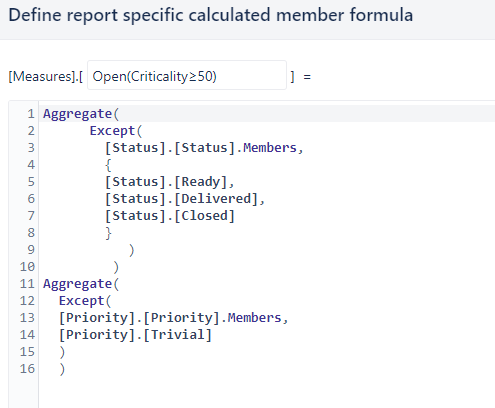This screenshot has height=408, width=495.
Task: Click line number 11 in the gutter
Action: (27, 284)
